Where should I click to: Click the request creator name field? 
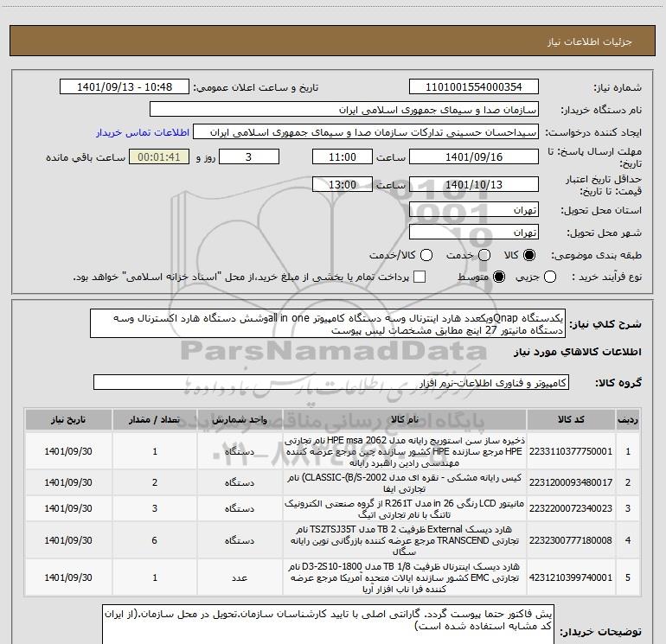pos(366,132)
